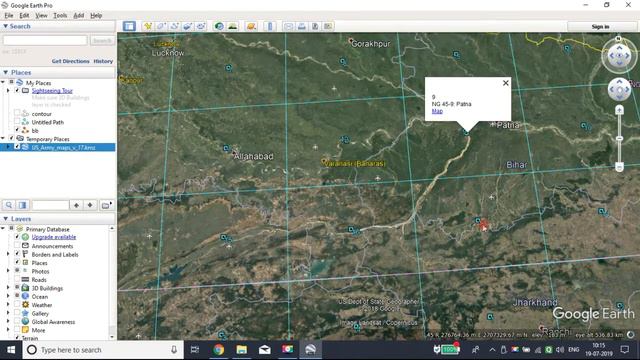This screenshot has width=640, height=360.
Task: Enable the Weather layer checkbox
Action: (17, 304)
